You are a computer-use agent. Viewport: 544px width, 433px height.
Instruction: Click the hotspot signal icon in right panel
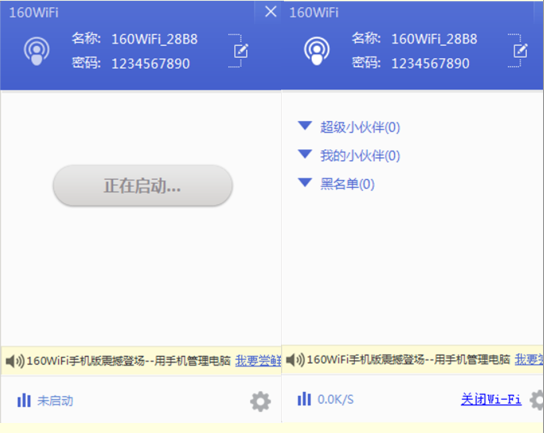[x=316, y=51]
